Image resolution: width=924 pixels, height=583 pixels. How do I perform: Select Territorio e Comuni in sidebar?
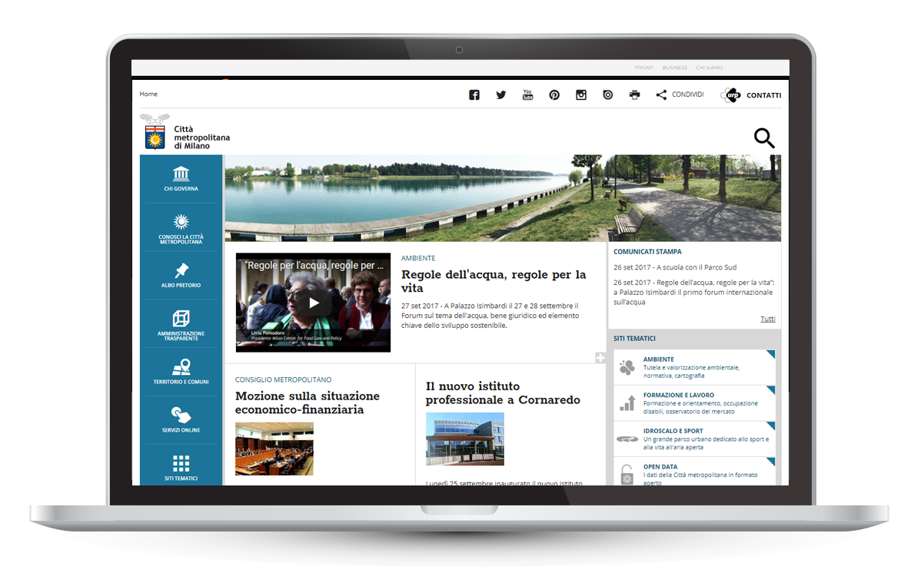[181, 372]
